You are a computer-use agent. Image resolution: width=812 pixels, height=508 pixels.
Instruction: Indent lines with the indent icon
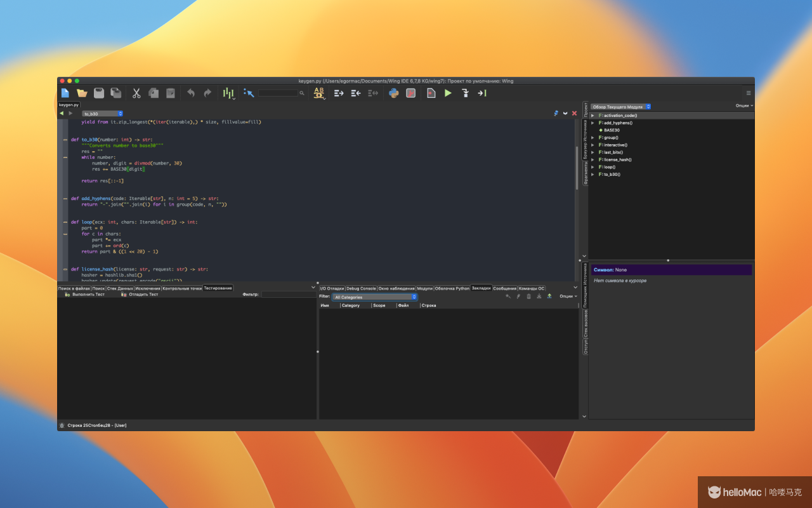tap(339, 93)
